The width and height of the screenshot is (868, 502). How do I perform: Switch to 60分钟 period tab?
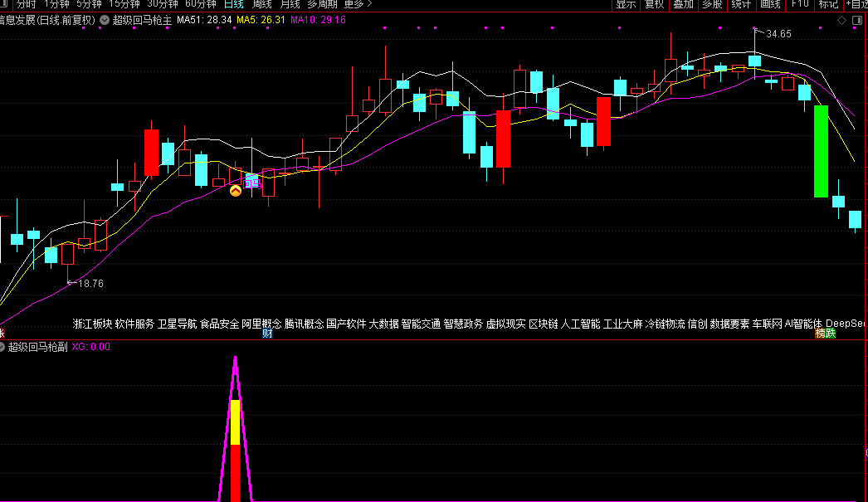(x=200, y=4)
